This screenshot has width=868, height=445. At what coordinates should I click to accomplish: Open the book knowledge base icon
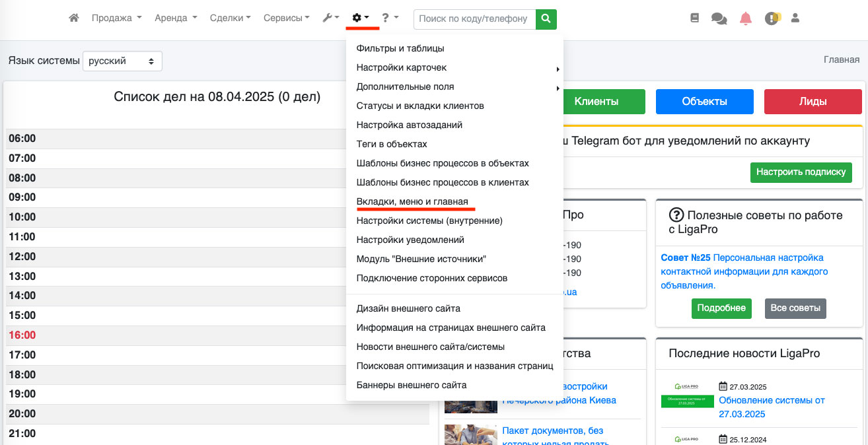click(694, 18)
